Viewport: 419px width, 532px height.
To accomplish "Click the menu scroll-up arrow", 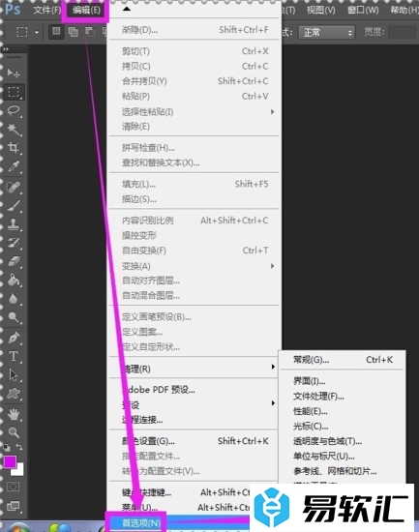I will [x=127, y=9].
